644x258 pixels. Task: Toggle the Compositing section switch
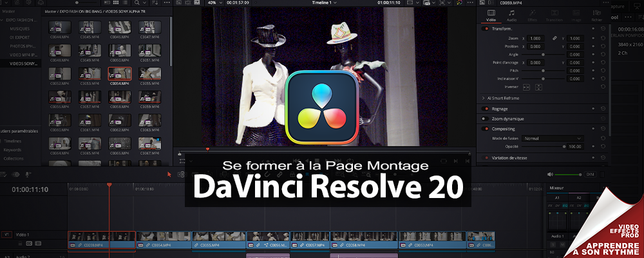click(486, 129)
